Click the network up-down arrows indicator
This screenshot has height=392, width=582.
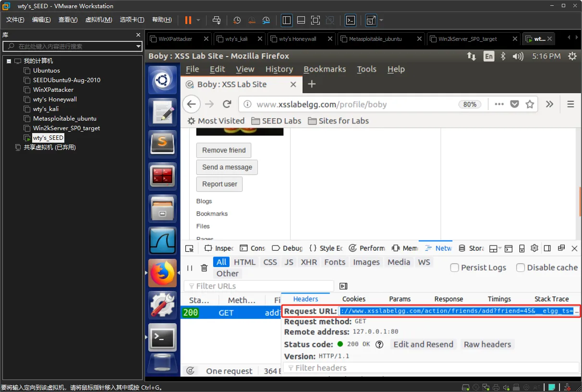(472, 56)
